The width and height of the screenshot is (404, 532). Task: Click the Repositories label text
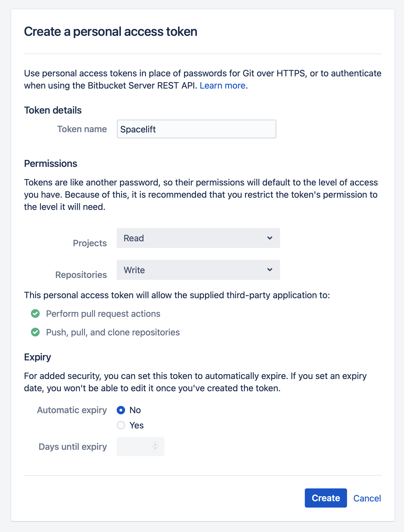click(x=81, y=275)
